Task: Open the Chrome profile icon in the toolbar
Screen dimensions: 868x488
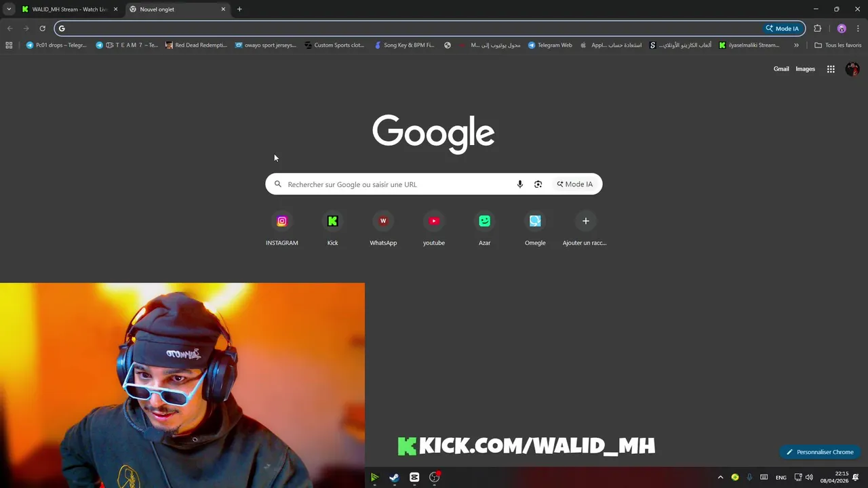Action: click(x=842, y=28)
